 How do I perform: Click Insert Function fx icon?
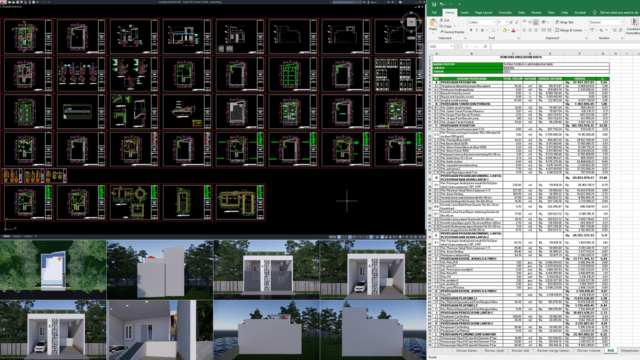(485, 46)
